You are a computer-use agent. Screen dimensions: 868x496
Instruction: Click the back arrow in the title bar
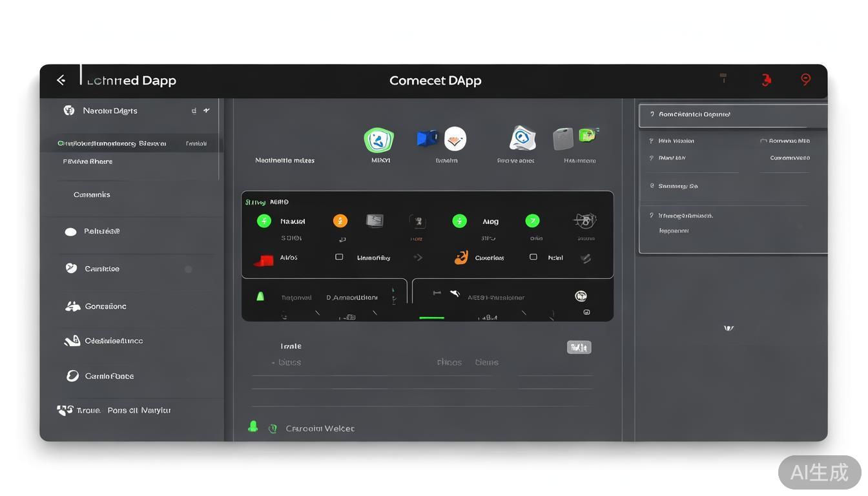tap(61, 80)
